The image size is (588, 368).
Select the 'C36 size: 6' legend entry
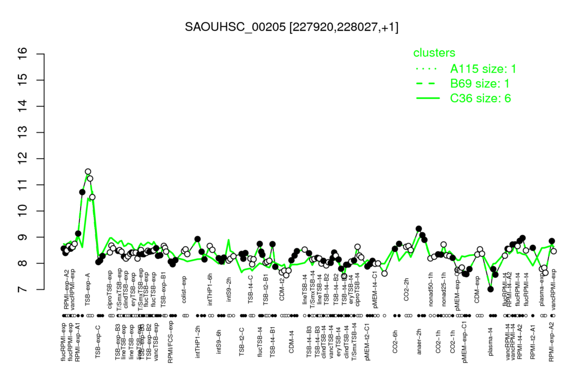[x=481, y=98]
